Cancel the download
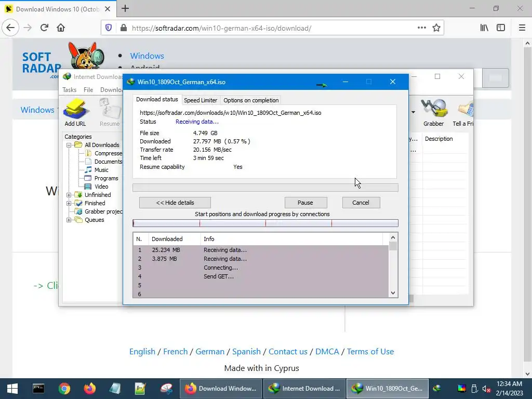This screenshot has height=399, width=532. point(361,203)
